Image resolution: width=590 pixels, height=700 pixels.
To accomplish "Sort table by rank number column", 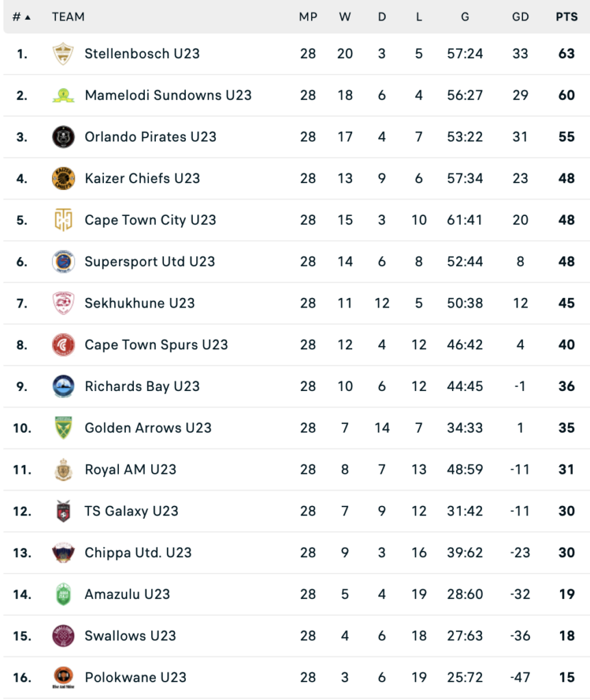I will 21,17.
